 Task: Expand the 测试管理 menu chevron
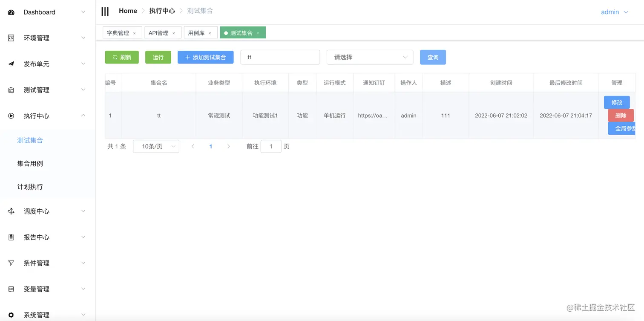pyautogui.click(x=83, y=90)
